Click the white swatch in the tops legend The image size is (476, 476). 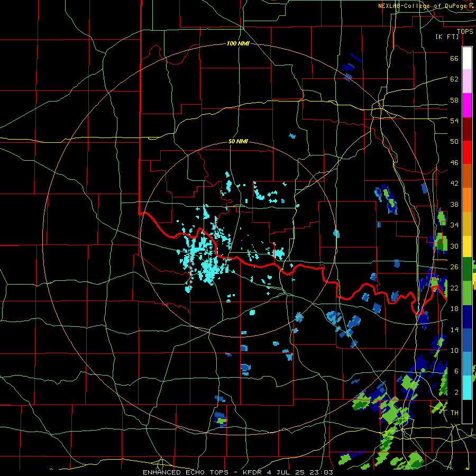tap(467, 58)
